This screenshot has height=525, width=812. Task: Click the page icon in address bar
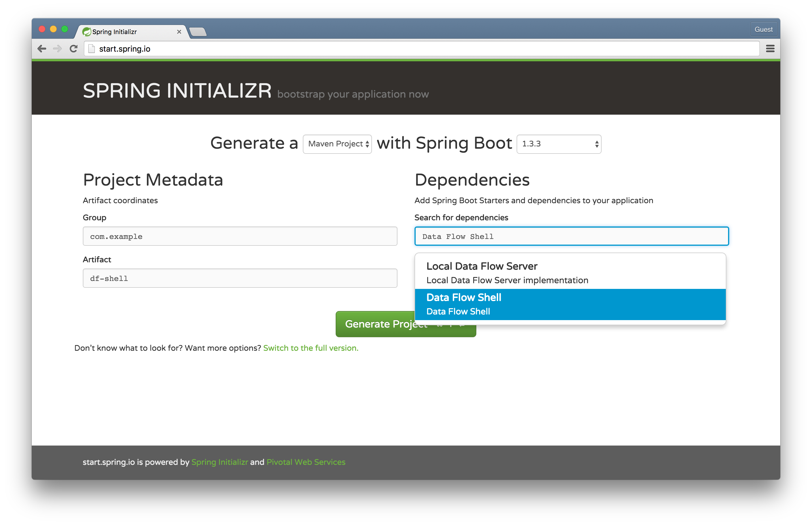coord(91,49)
